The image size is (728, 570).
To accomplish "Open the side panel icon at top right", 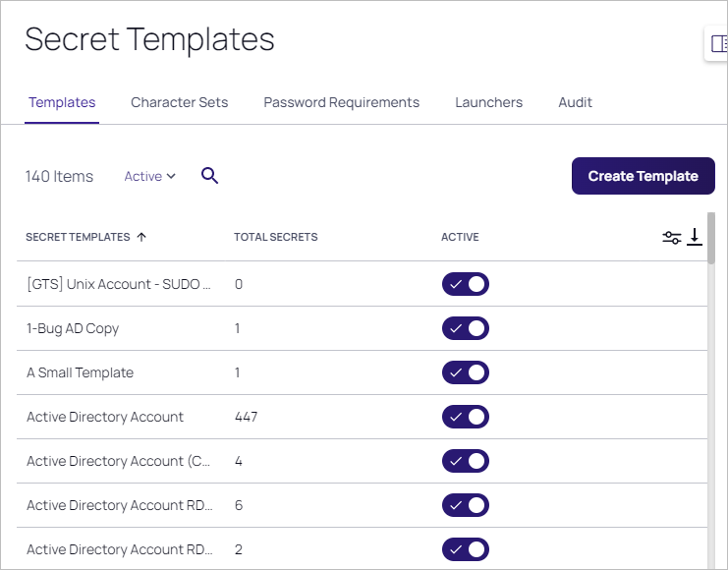I will (718, 44).
